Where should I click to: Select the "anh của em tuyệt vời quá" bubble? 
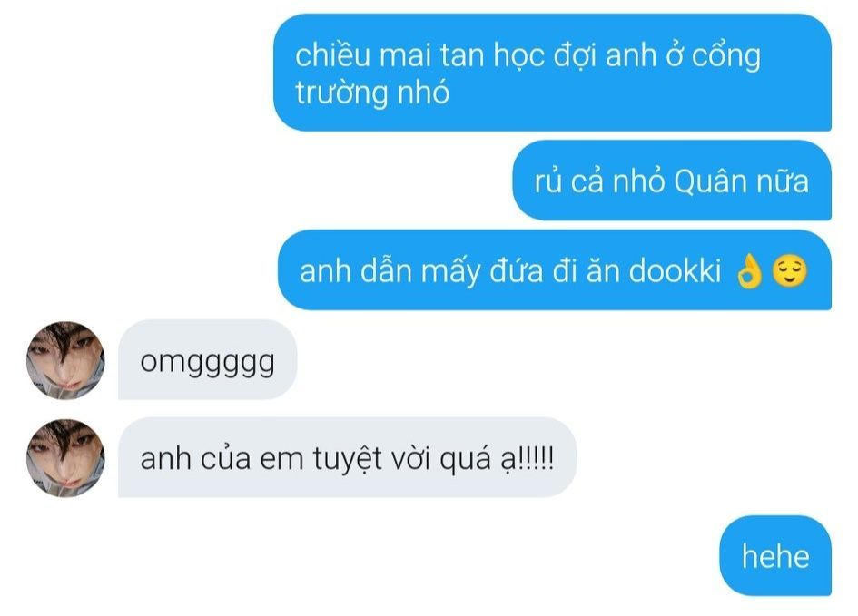(x=347, y=457)
